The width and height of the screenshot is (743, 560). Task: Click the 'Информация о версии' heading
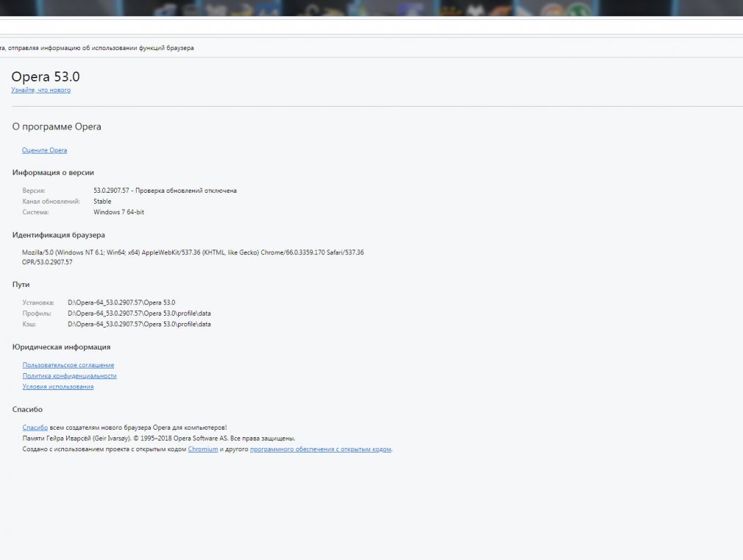pyautogui.click(x=53, y=173)
